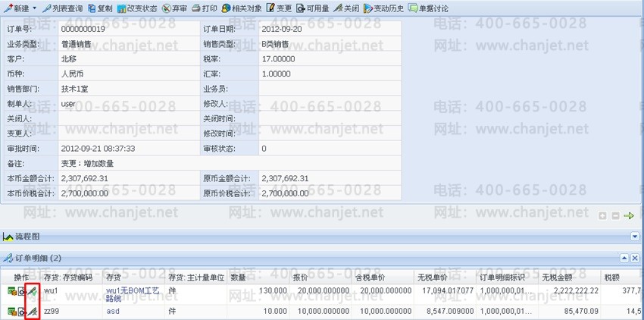Click tax rate value 17.00000
Screen dimensions: 644x320
(x=278, y=59)
